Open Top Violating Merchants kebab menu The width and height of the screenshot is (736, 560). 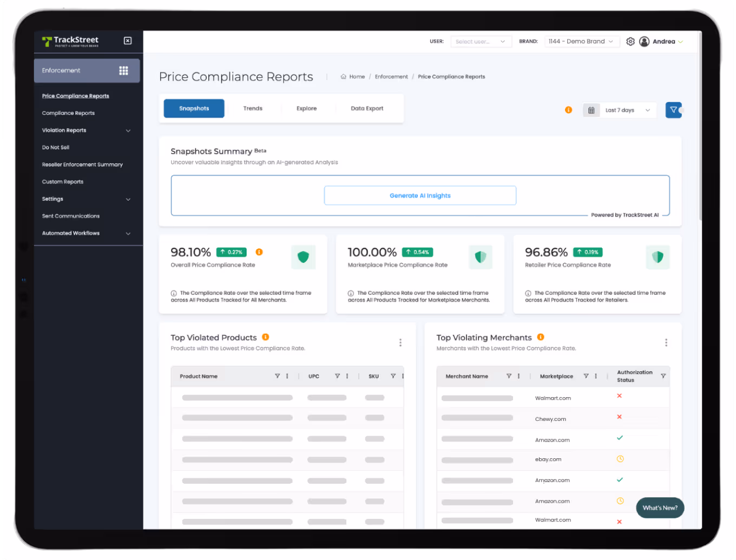click(666, 342)
